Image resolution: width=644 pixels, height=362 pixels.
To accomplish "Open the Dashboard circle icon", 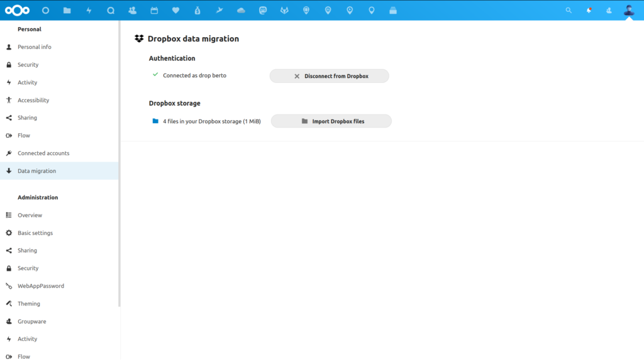I will (45, 10).
